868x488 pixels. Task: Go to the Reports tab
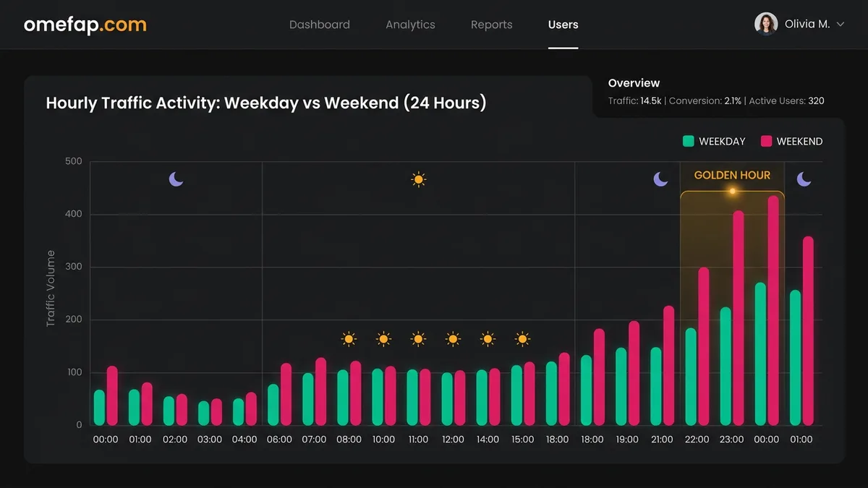(491, 25)
